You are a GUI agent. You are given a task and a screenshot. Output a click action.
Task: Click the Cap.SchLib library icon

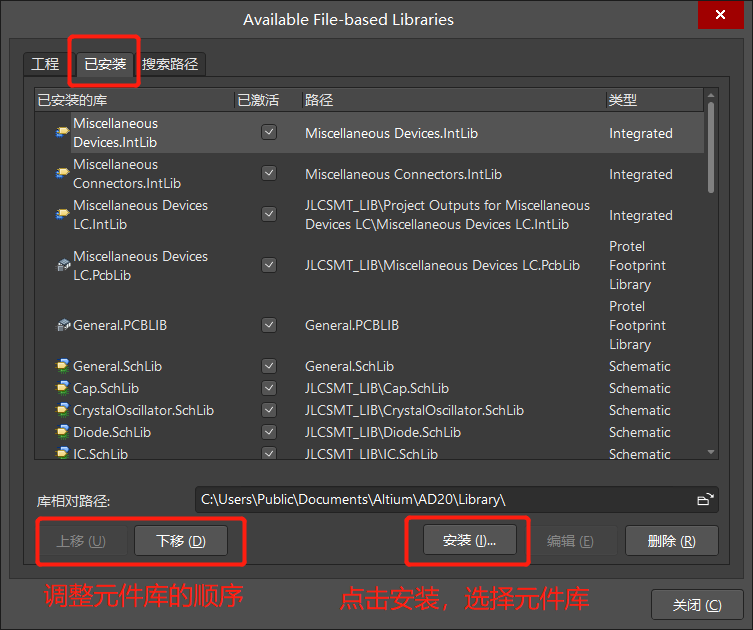coord(62,388)
